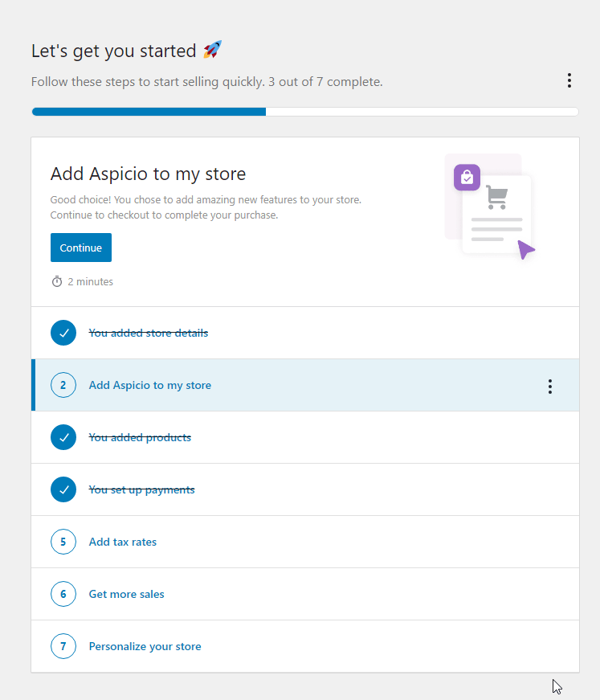
Task: Open the checklist options kebab menu
Action: point(569,80)
